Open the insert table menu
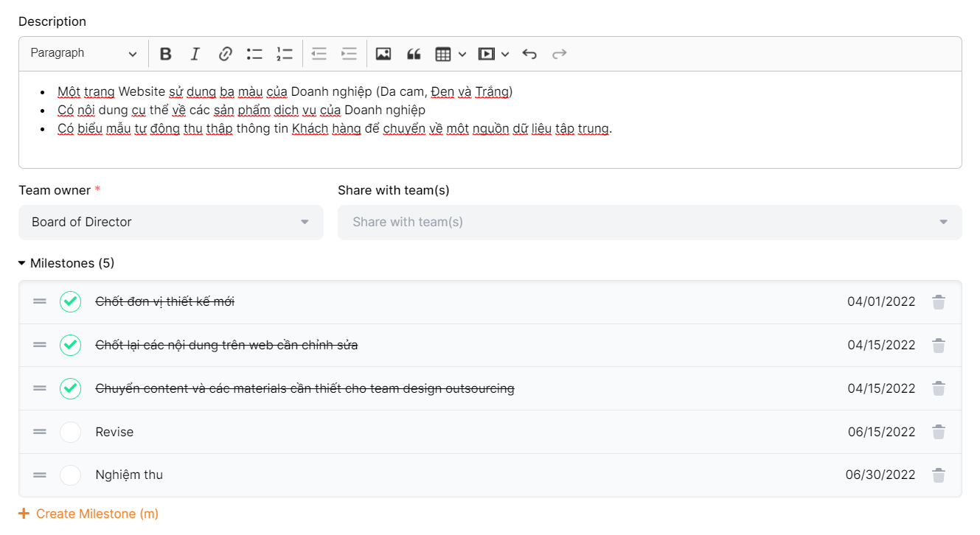 (x=450, y=54)
